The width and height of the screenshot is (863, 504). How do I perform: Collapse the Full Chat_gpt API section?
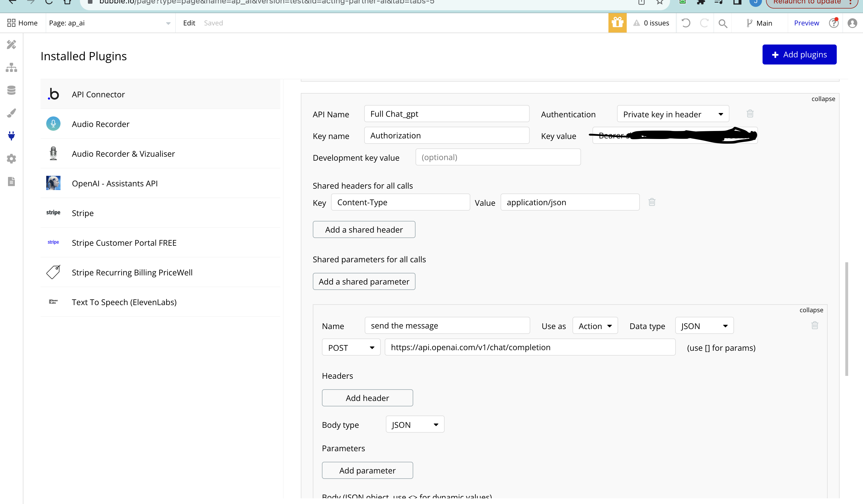click(823, 99)
